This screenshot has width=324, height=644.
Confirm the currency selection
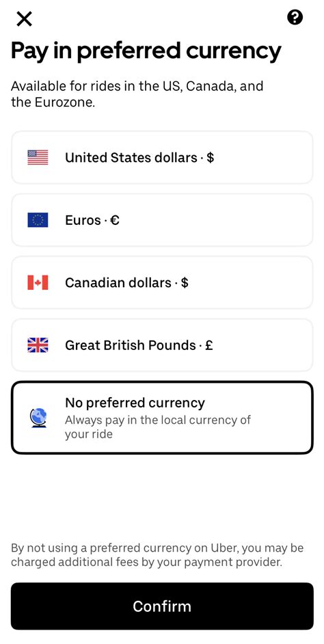coord(162,606)
